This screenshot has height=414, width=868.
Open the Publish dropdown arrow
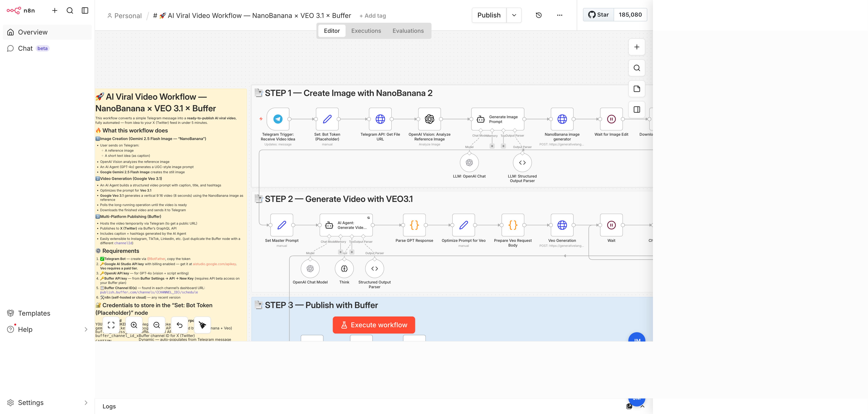coord(514,15)
